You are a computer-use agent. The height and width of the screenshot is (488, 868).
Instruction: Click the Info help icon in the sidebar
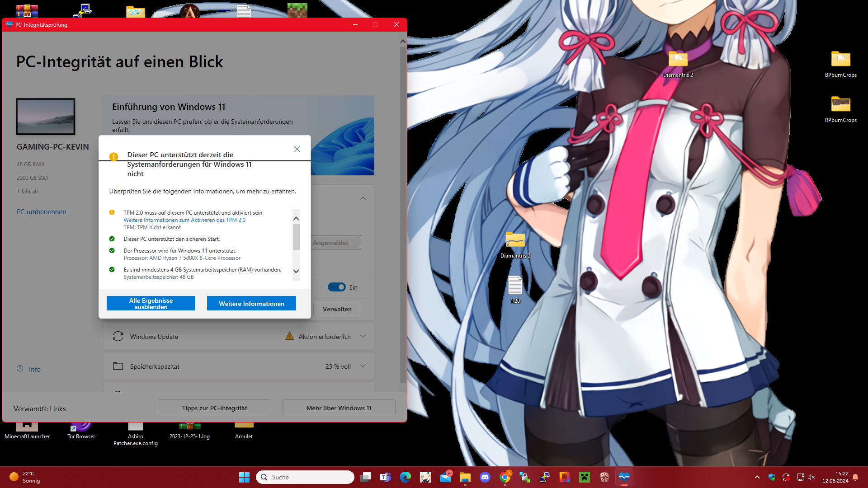[x=20, y=369]
